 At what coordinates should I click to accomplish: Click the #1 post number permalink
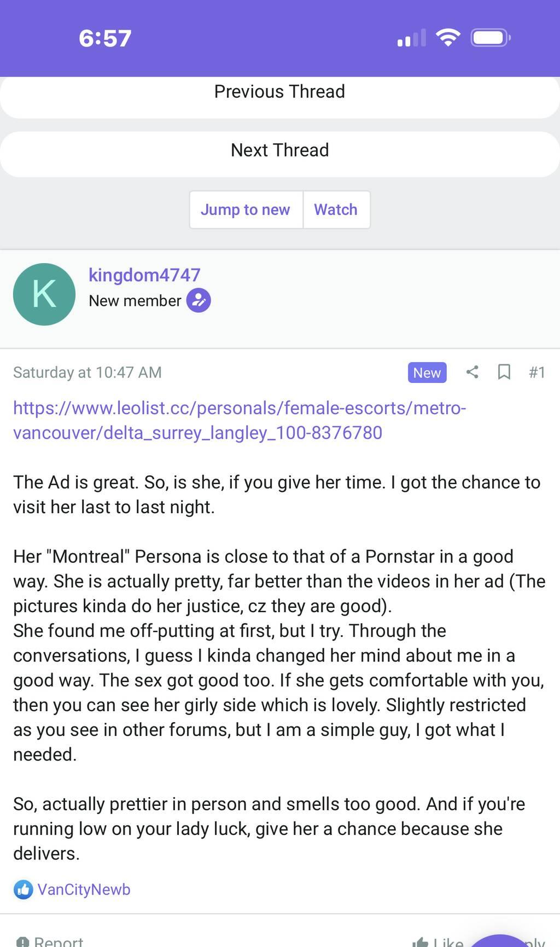537,372
